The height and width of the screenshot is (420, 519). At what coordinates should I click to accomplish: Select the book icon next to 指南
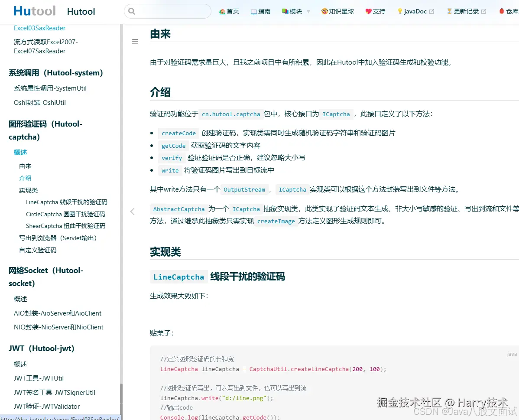[x=253, y=11]
